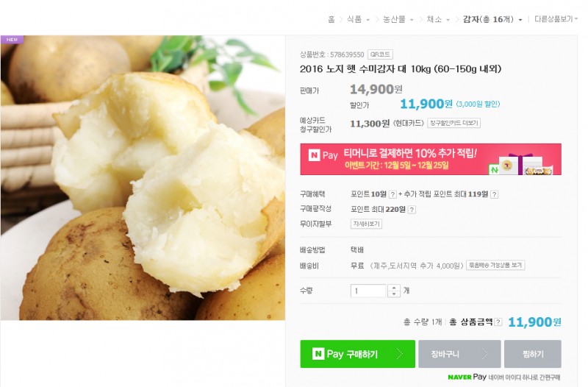
Task: Click the N Pay 구매하기 button
Action: pyautogui.click(x=357, y=354)
